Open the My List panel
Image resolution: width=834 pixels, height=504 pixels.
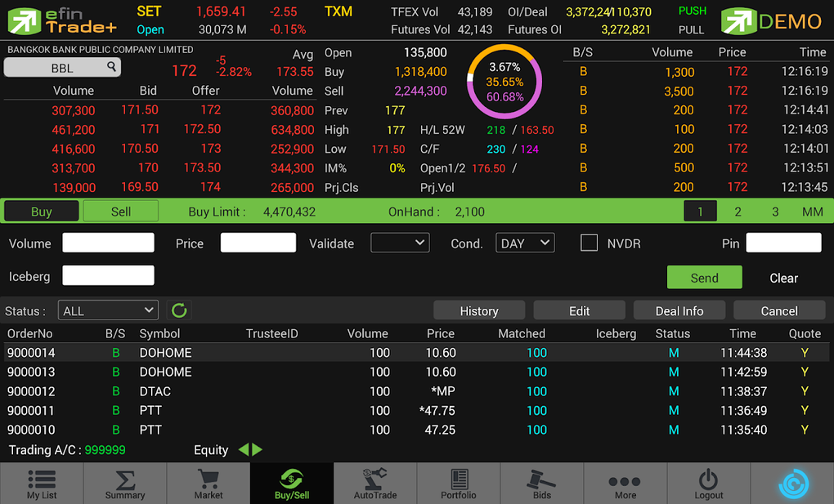pyautogui.click(x=41, y=483)
